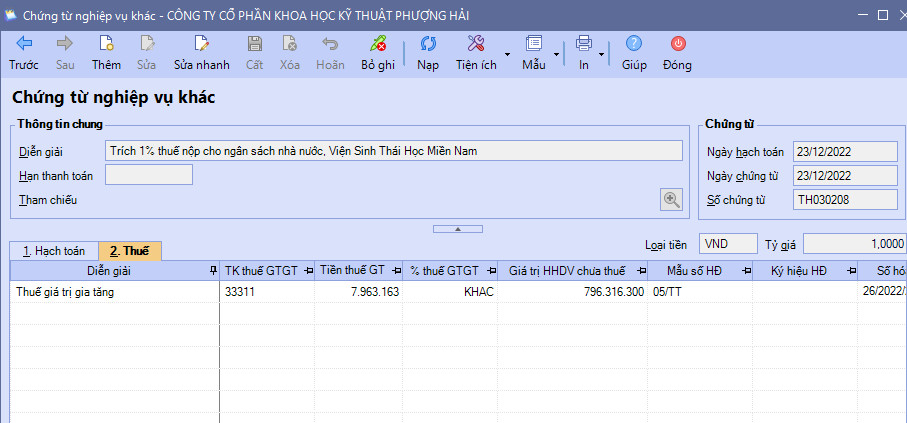The image size is (907, 423).
Task: Pin the Diễn giải column
Action: [x=213, y=271]
